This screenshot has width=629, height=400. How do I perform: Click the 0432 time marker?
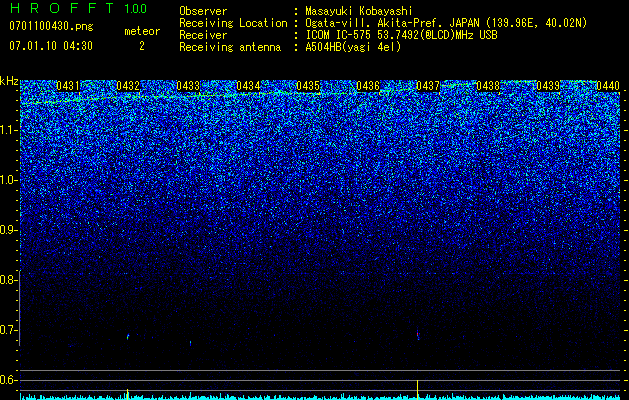pos(128,86)
